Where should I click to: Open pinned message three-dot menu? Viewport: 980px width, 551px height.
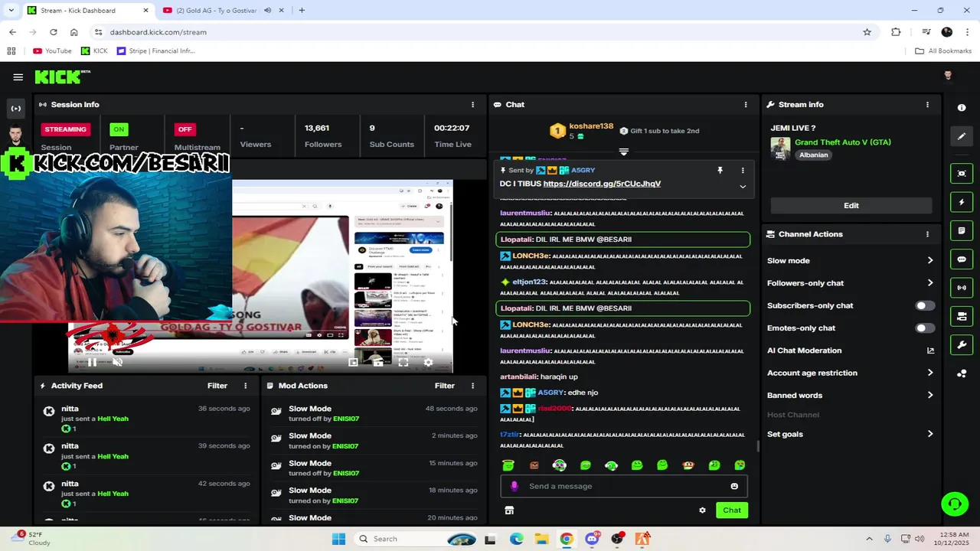[x=742, y=170]
